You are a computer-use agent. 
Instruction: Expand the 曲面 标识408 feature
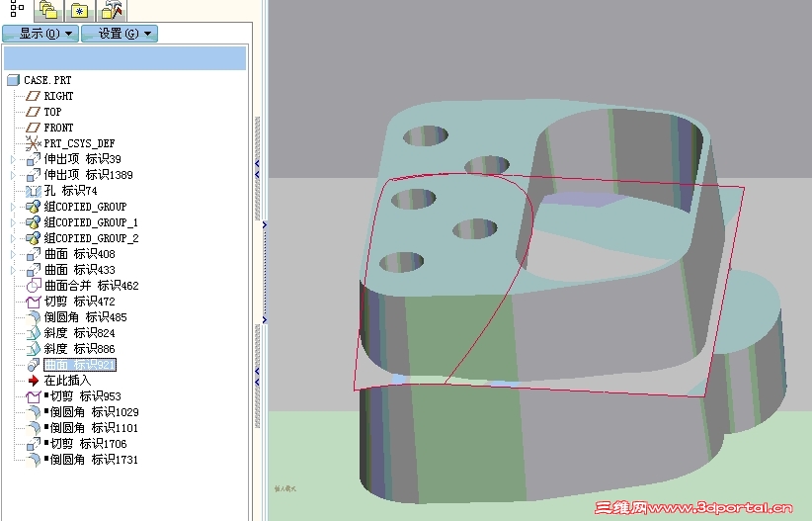pyautogui.click(x=14, y=254)
